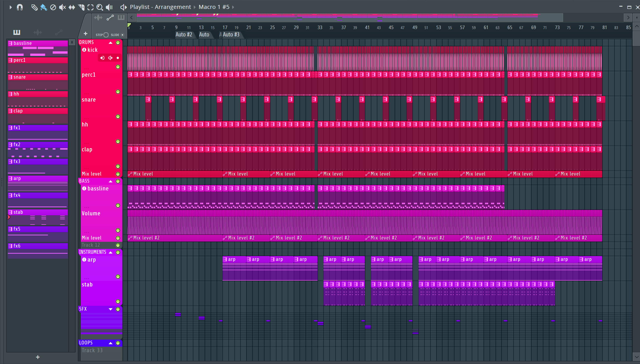This screenshot has width=640, height=364.
Task: Mute Track 12
Action: pos(118,245)
